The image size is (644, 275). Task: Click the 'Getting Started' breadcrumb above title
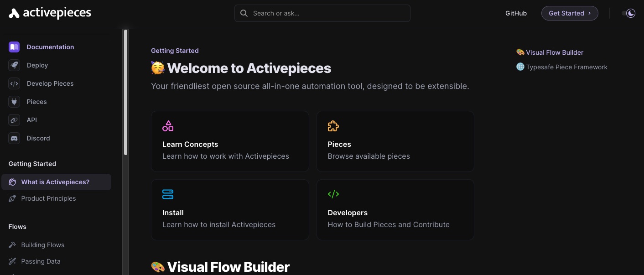pyautogui.click(x=175, y=51)
